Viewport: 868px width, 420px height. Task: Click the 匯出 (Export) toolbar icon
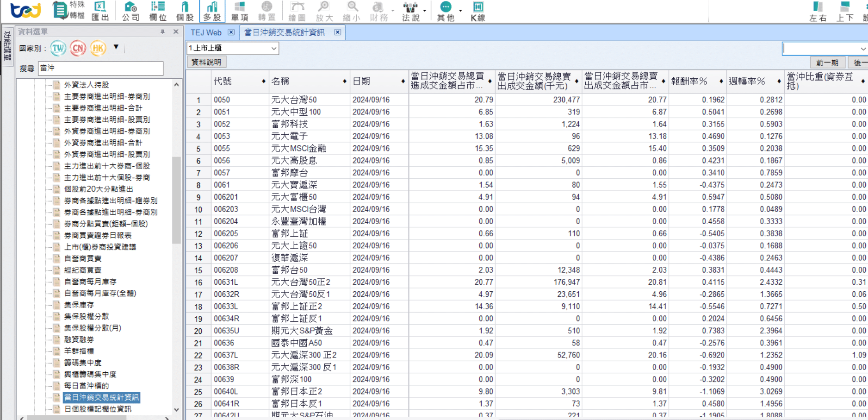[x=100, y=11]
